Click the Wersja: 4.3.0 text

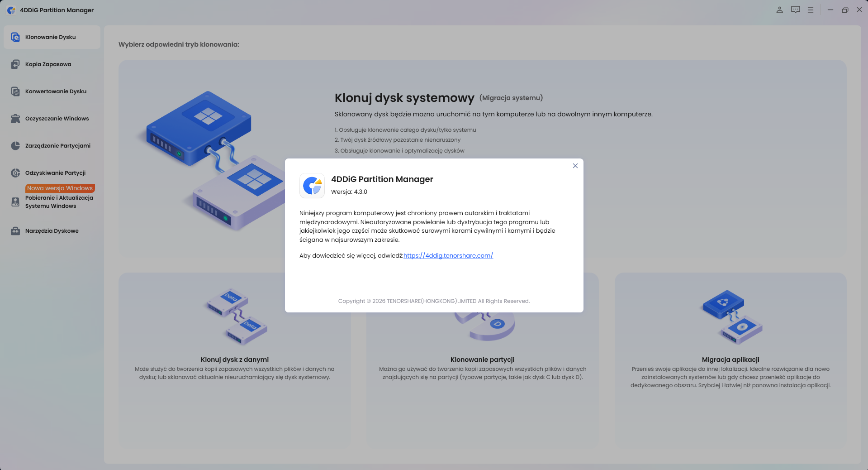point(349,192)
